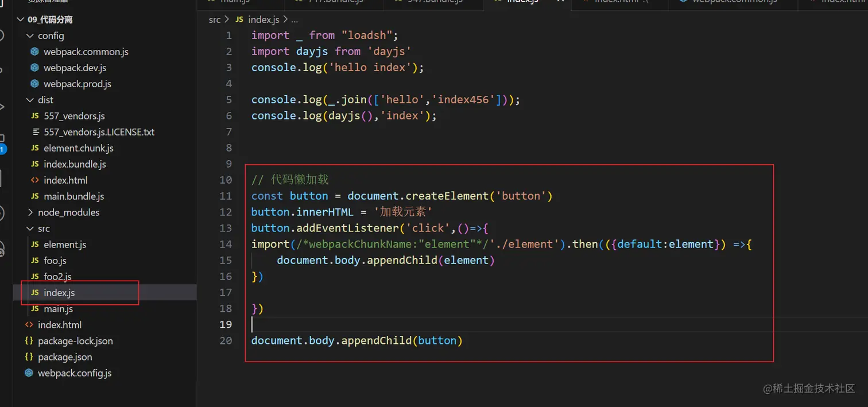This screenshot has width=868, height=407.
Task: Click the JS icon beside foo.js
Action: pos(34,261)
